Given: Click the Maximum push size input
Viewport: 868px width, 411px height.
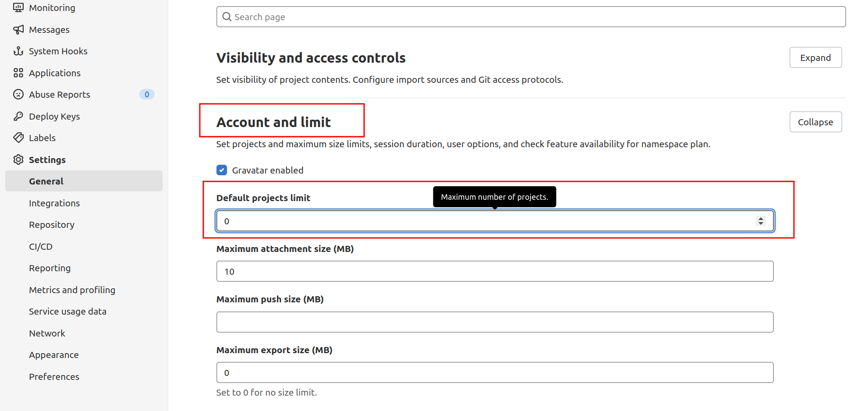Looking at the screenshot, I should point(495,322).
